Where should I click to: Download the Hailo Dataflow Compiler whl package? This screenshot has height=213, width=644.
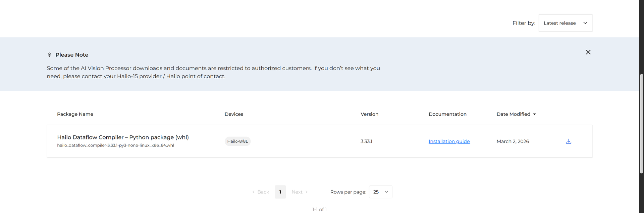(x=569, y=141)
